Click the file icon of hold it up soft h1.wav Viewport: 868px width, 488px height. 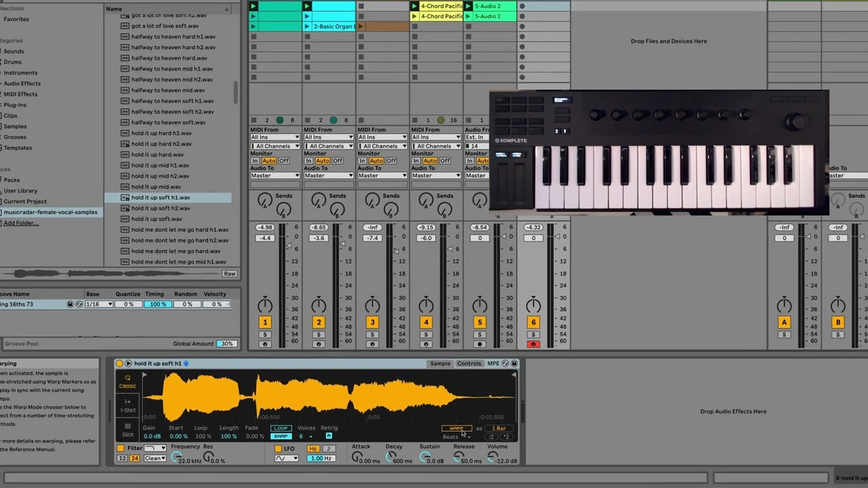pos(125,197)
